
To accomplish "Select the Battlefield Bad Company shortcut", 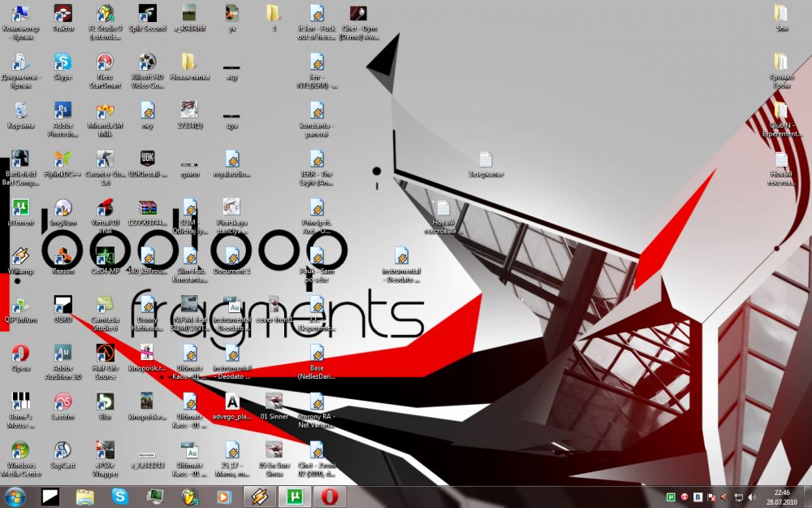I will (21, 168).
